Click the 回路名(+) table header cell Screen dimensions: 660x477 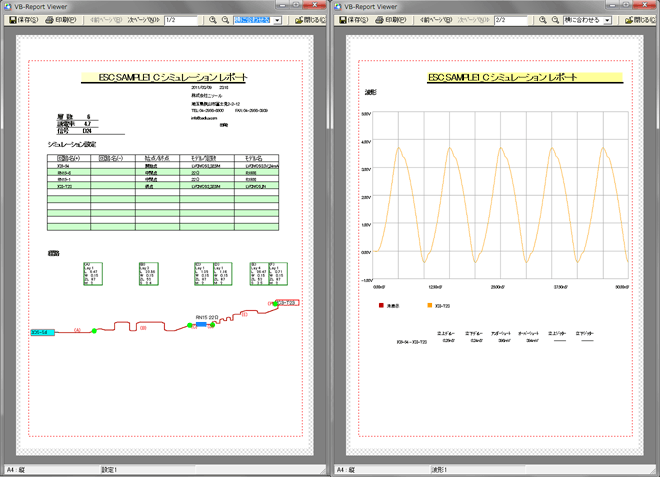69,158
